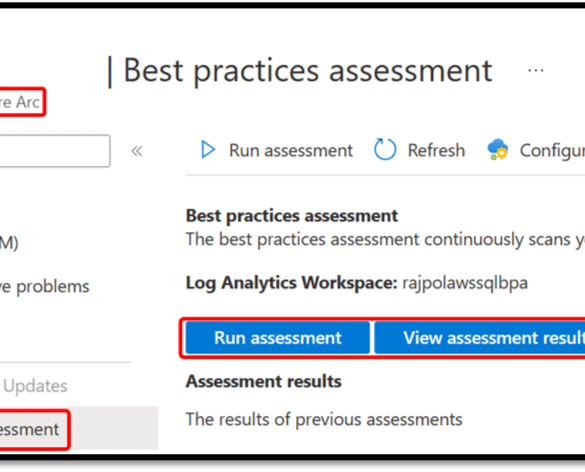Click the Run assessment label in the toolbar
Screen dimensions: 585x472
pos(291,150)
